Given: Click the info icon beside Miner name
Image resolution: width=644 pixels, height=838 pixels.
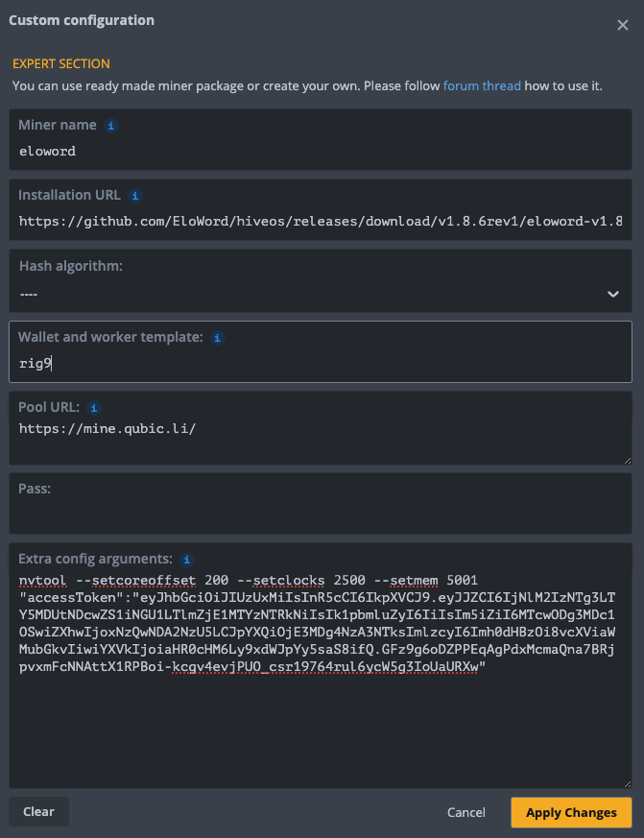Looking at the screenshot, I should (x=111, y=125).
